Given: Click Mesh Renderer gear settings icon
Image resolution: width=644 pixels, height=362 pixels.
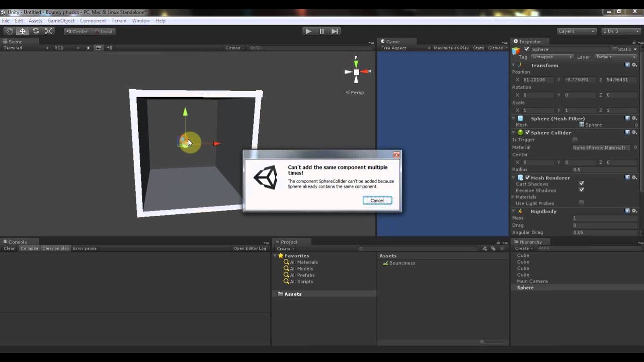Looking at the screenshot, I should tap(634, 178).
